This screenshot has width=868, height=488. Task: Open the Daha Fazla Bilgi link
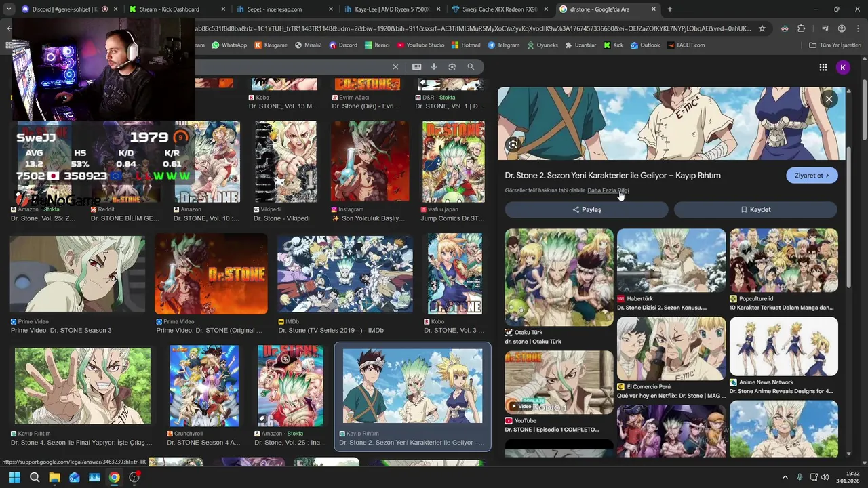(608, 190)
